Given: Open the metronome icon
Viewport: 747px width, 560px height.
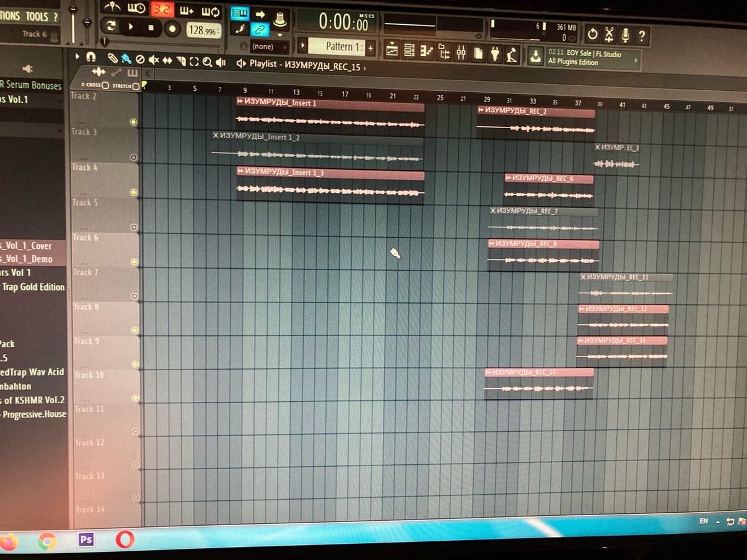Looking at the screenshot, I should 113,8.
